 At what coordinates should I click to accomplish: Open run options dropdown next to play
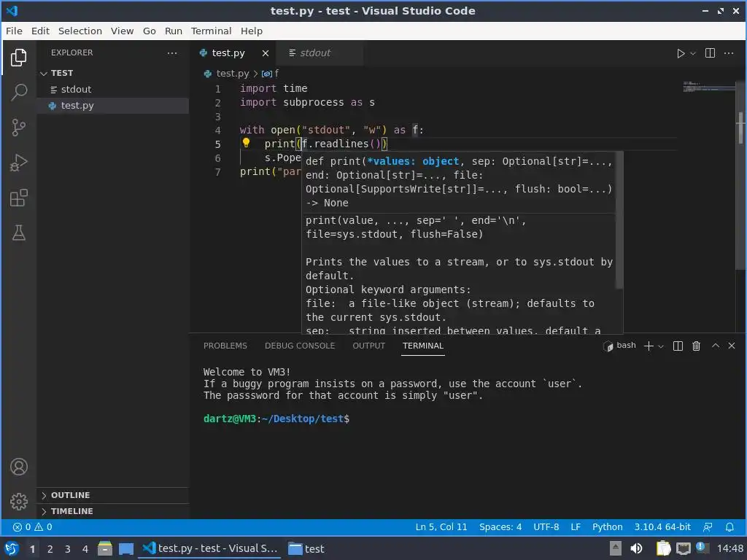[x=693, y=53]
